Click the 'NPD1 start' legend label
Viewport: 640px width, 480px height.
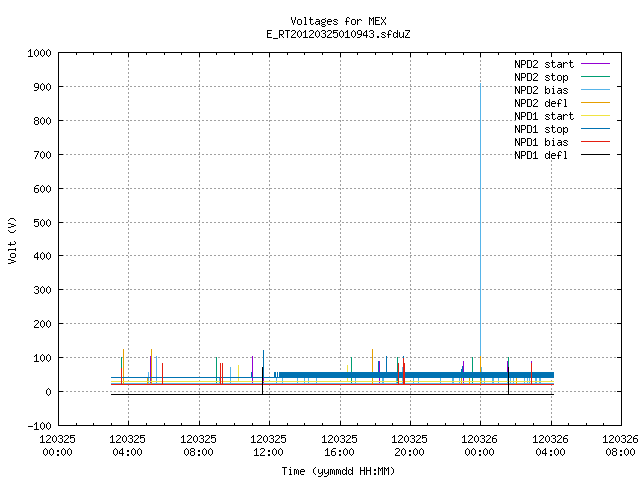point(544,116)
